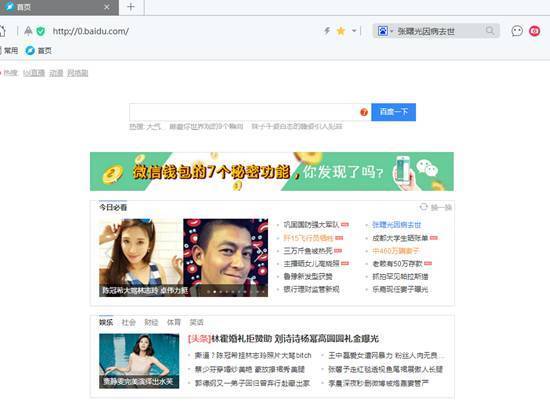Click the home icon left of the address bar

point(2,31)
